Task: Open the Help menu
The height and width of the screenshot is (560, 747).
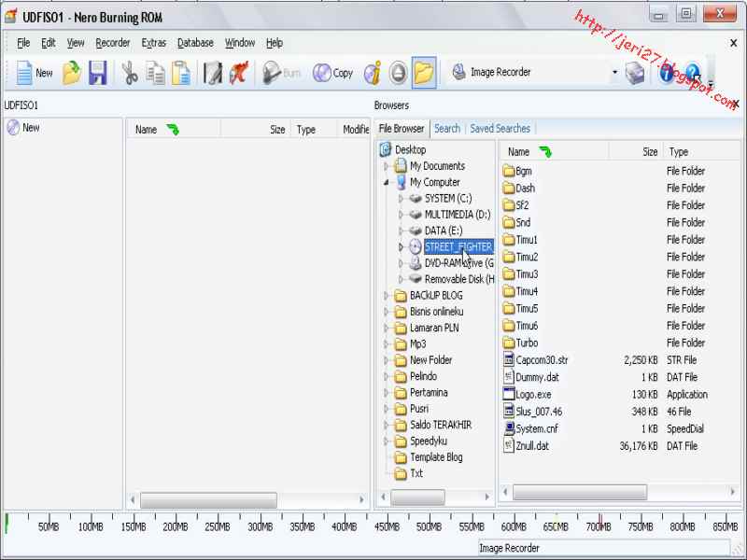Action: click(x=275, y=43)
